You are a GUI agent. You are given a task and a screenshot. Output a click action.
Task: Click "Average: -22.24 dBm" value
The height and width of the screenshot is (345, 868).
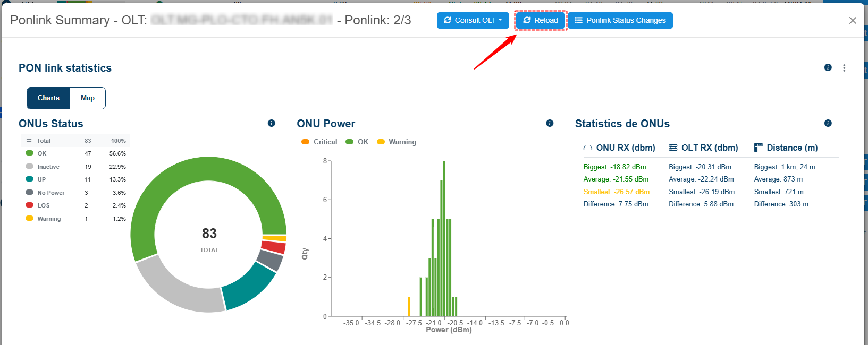coord(701,179)
